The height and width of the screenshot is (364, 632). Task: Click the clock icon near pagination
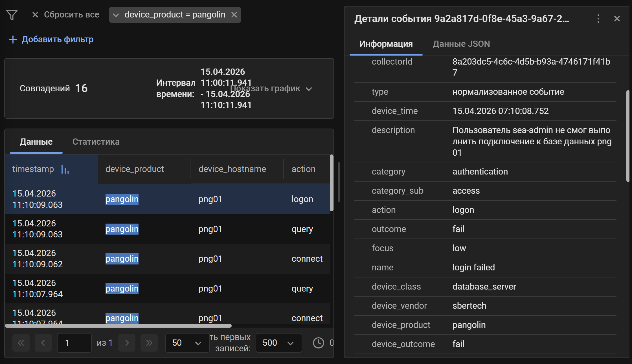pos(319,343)
